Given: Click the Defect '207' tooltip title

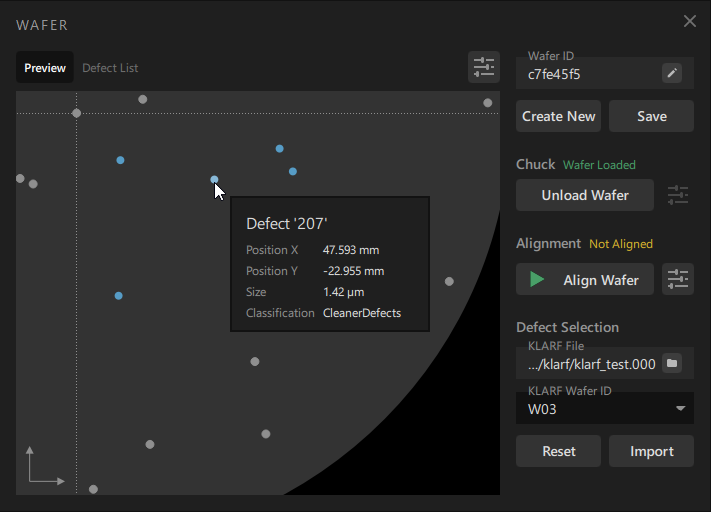Looking at the screenshot, I should 287,224.
